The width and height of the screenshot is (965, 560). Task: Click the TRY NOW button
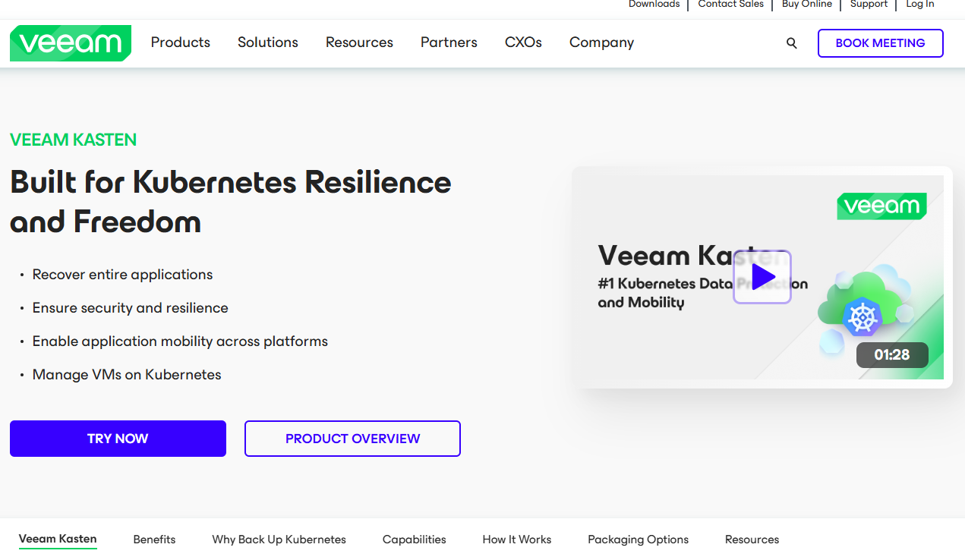[x=118, y=438]
